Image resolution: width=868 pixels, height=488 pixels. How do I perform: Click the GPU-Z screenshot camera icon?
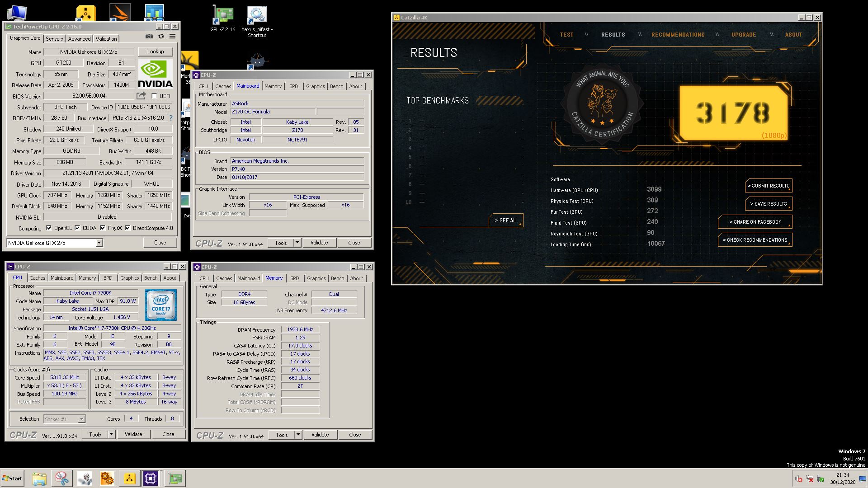149,37
